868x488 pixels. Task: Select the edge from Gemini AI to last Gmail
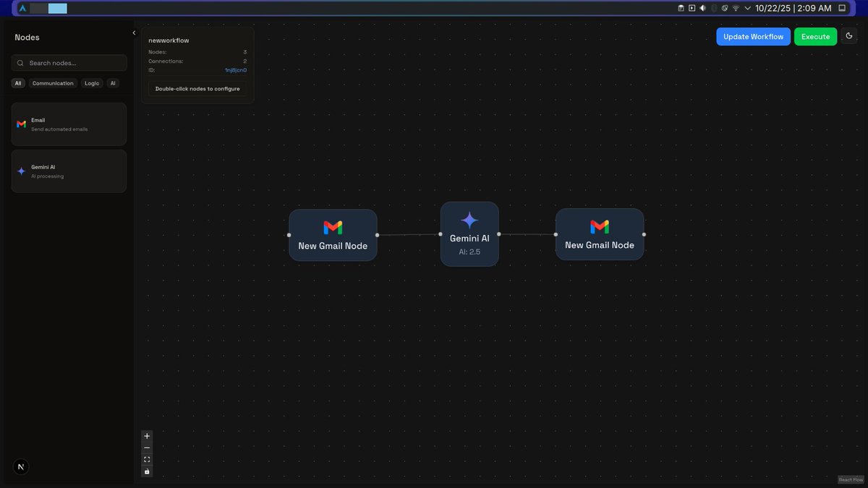coord(527,234)
